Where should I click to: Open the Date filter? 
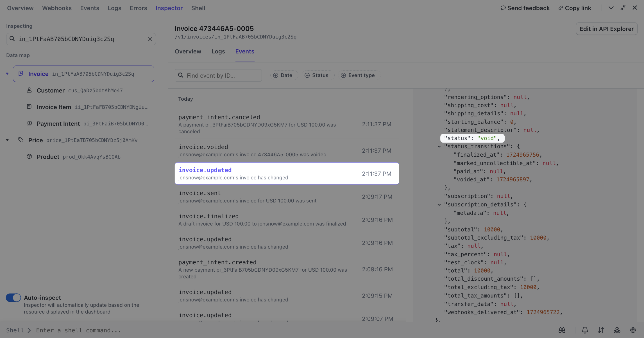(x=283, y=75)
